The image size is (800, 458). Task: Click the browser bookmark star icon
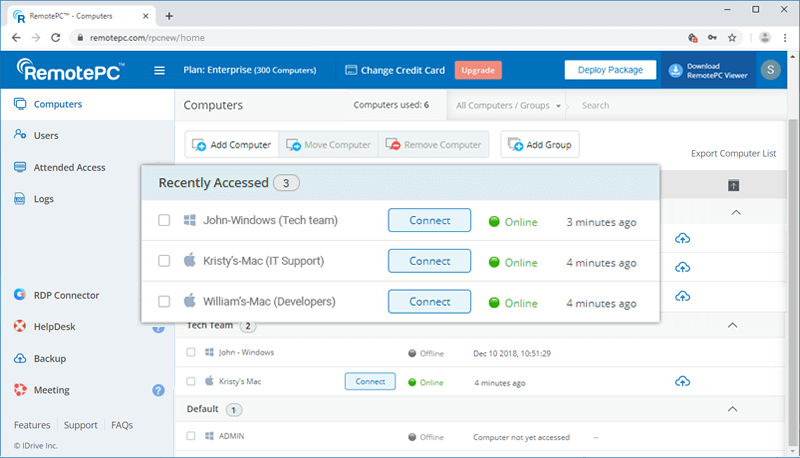(732, 38)
